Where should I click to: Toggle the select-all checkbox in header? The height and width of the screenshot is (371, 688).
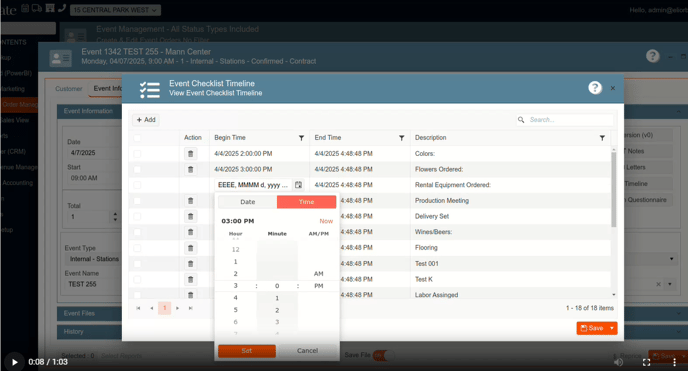137,138
